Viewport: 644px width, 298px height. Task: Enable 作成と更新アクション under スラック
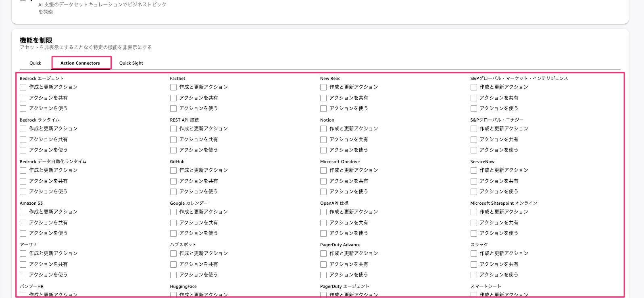pyautogui.click(x=474, y=254)
